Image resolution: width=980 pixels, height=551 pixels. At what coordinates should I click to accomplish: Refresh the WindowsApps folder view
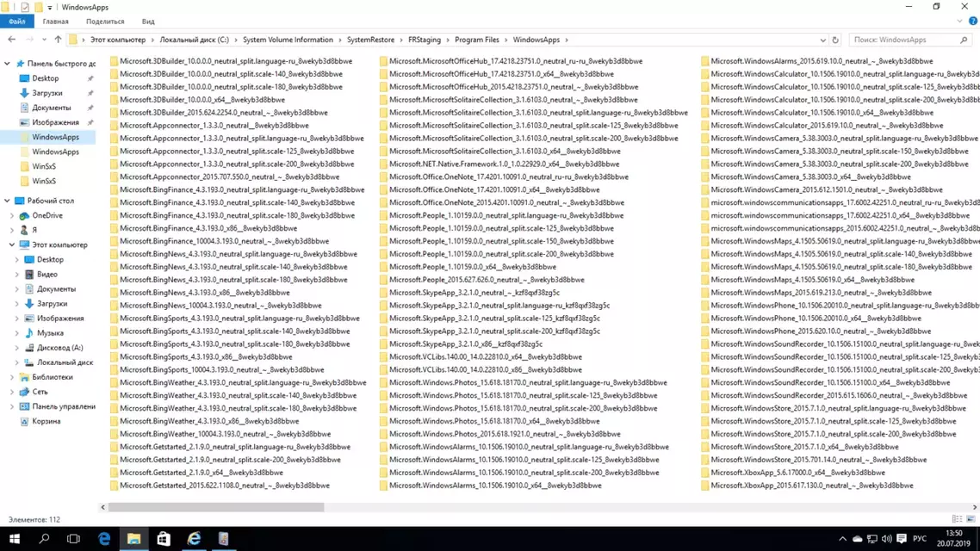[x=835, y=40]
